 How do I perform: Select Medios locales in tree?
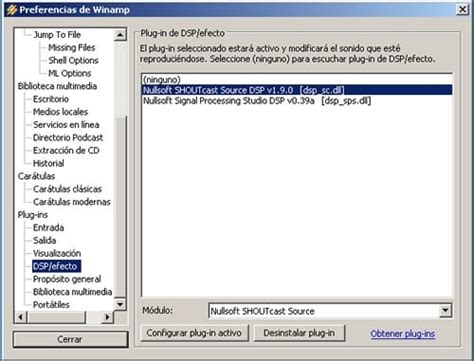[x=60, y=112]
